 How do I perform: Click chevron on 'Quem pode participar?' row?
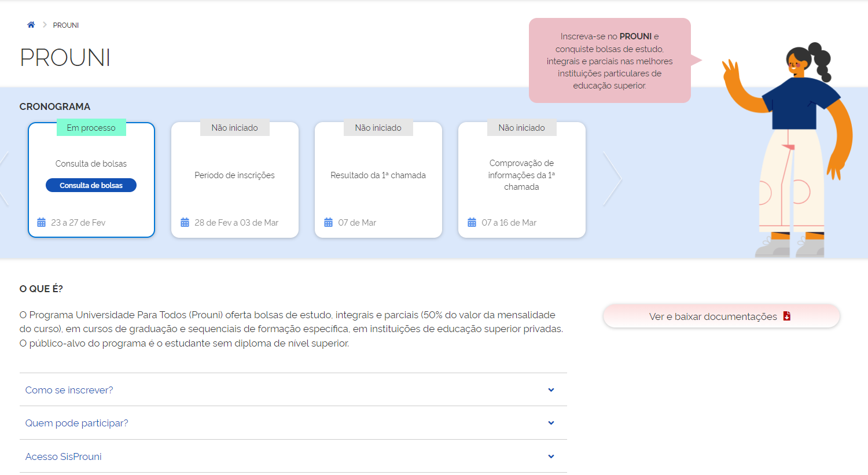(x=551, y=423)
